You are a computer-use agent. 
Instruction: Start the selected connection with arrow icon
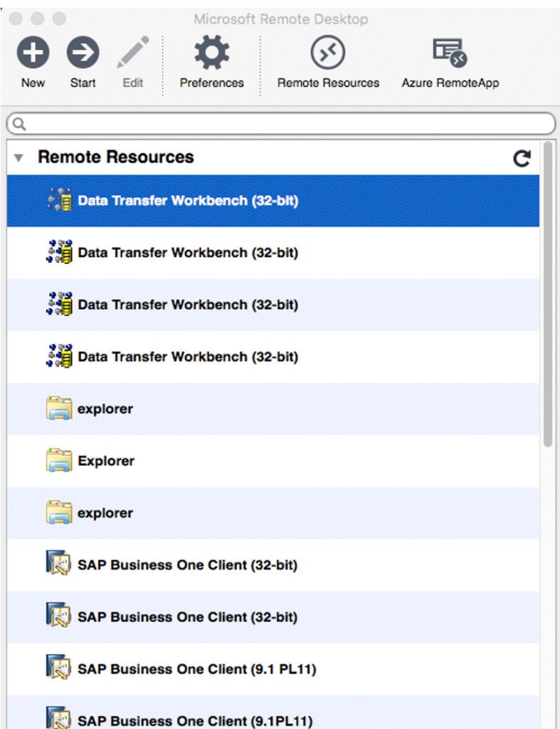83,52
